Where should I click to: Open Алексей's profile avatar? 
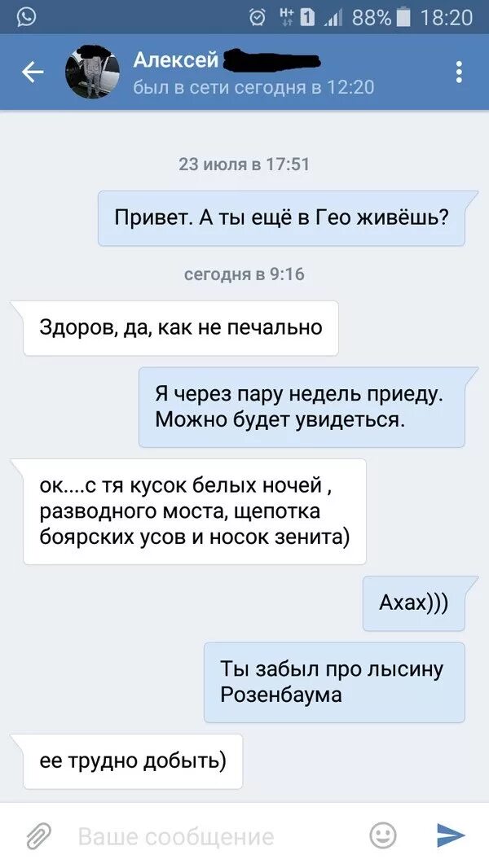[x=92, y=72]
